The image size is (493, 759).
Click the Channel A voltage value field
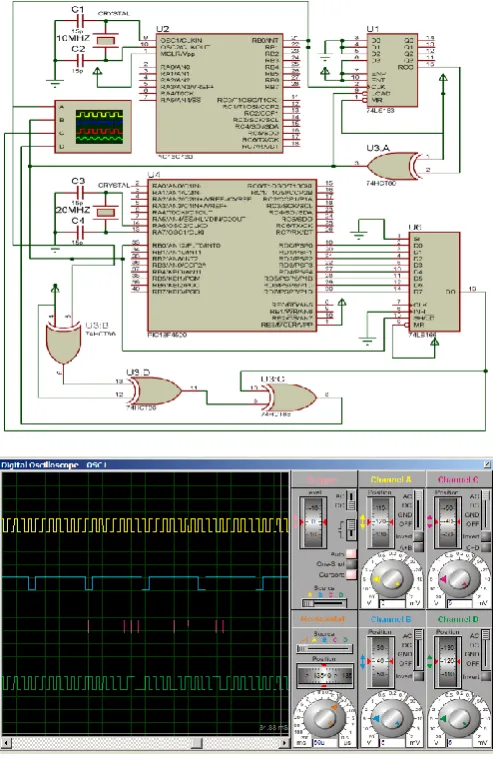(x=392, y=604)
